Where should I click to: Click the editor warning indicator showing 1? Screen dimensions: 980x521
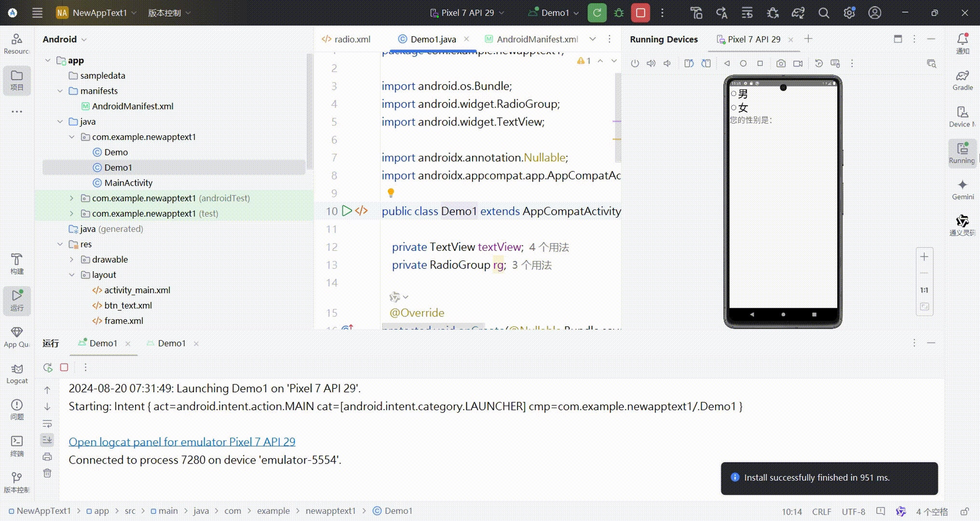pyautogui.click(x=584, y=61)
